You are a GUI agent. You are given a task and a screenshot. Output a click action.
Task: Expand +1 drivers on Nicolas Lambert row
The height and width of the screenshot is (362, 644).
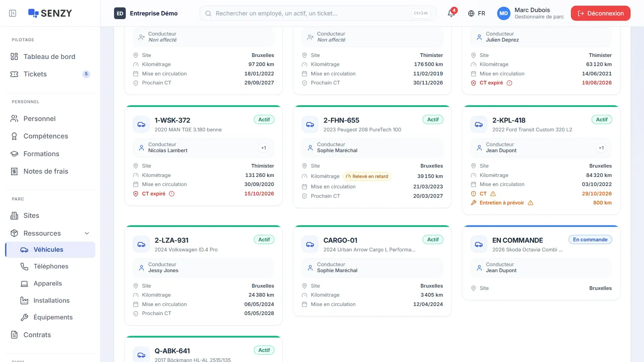pos(264,148)
